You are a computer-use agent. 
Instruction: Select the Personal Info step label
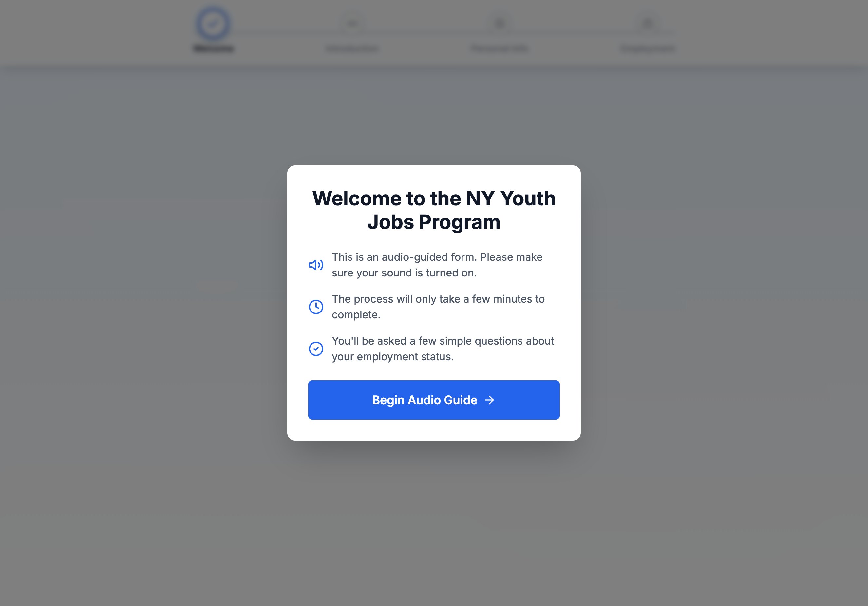(500, 48)
